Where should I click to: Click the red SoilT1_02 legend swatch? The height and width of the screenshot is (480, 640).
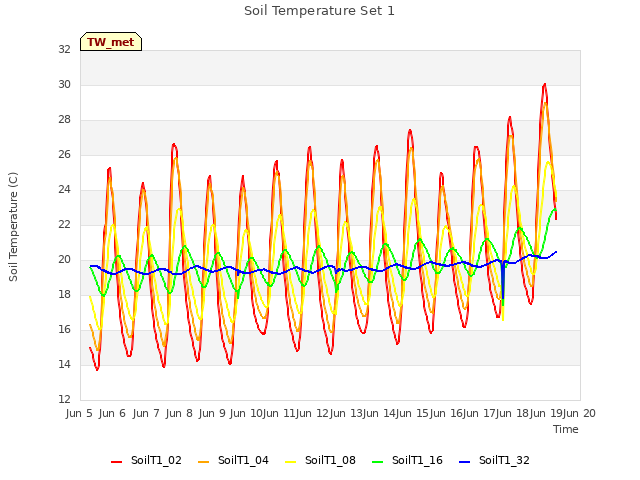click(x=116, y=462)
